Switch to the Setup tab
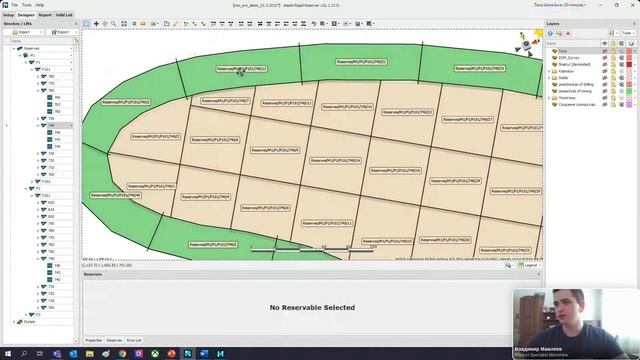 pyautogui.click(x=8, y=15)
